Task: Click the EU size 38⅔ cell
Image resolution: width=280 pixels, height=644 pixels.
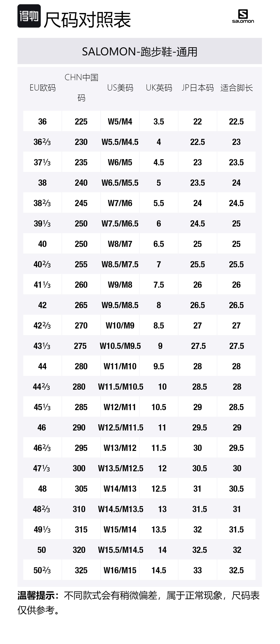Action: click(42, 203)
